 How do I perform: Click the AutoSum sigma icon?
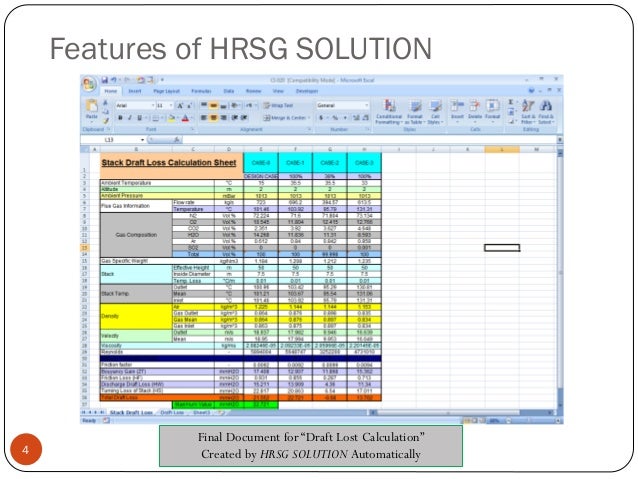(511, 102)
